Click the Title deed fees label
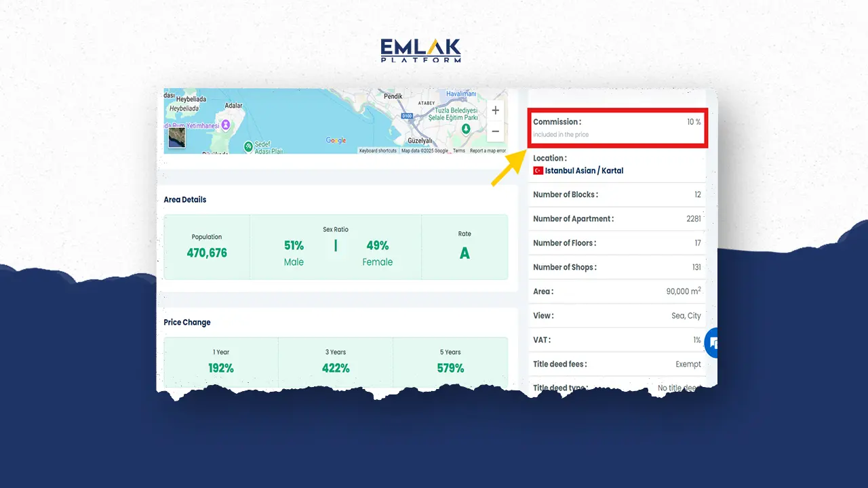This screenshot has width=868, height=488. click(x=560, y=365)
